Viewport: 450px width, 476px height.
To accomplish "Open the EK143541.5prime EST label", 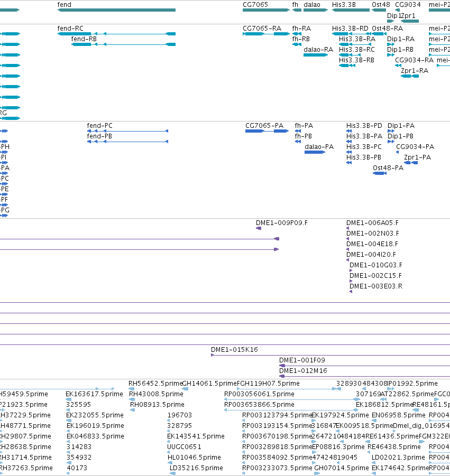I will tap(196, 436).
